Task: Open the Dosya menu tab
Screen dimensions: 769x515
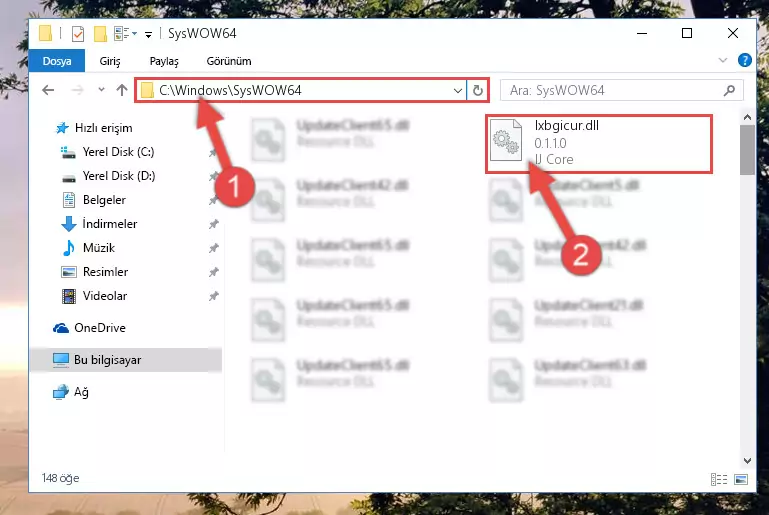Action: point(57,61)
